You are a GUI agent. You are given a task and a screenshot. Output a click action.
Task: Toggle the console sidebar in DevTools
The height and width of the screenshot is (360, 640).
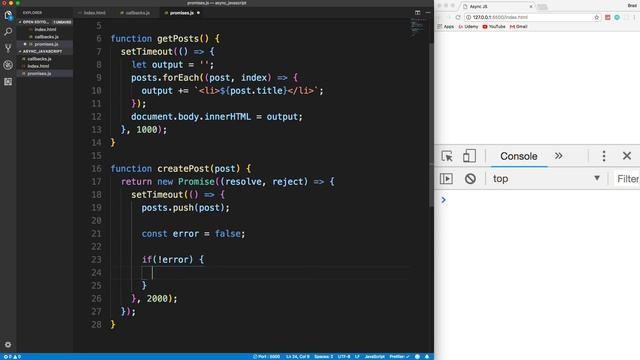click(x=446, y=179)
